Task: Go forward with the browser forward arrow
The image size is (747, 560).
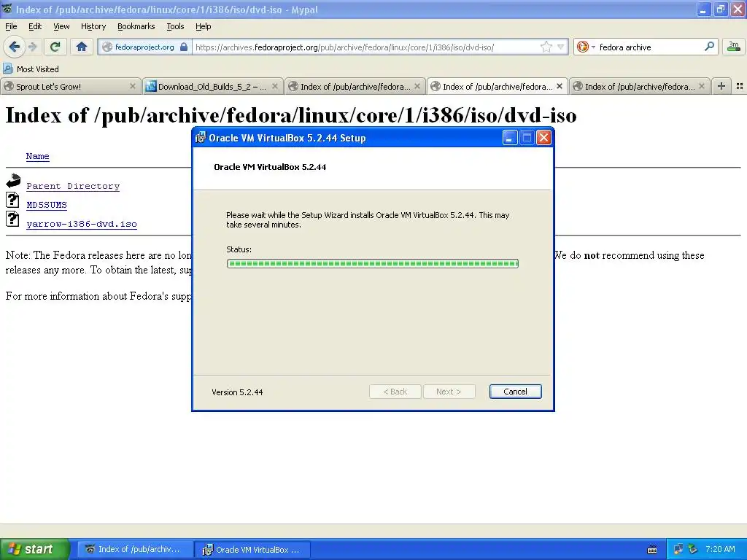Action: (32, 47)
